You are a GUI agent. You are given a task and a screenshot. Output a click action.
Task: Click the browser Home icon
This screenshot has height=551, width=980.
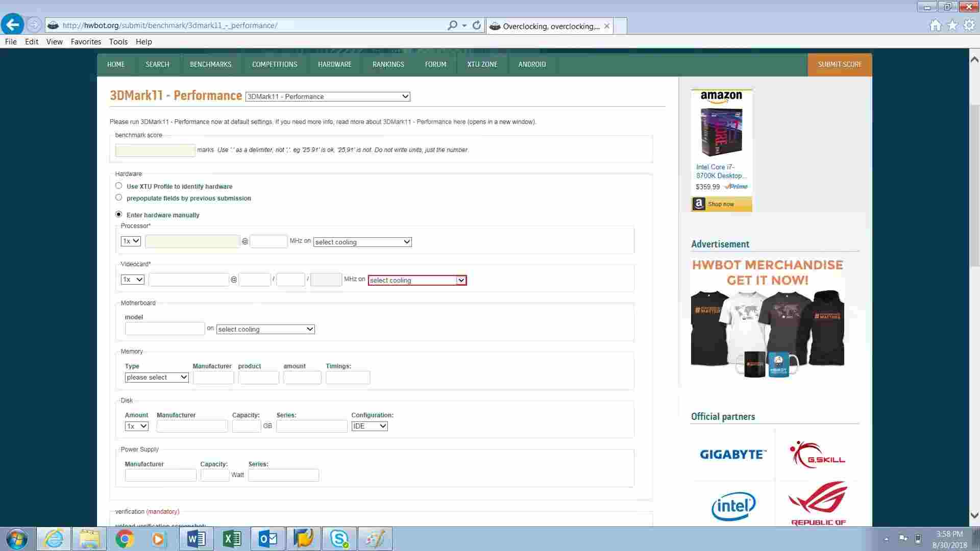[935, 26]
